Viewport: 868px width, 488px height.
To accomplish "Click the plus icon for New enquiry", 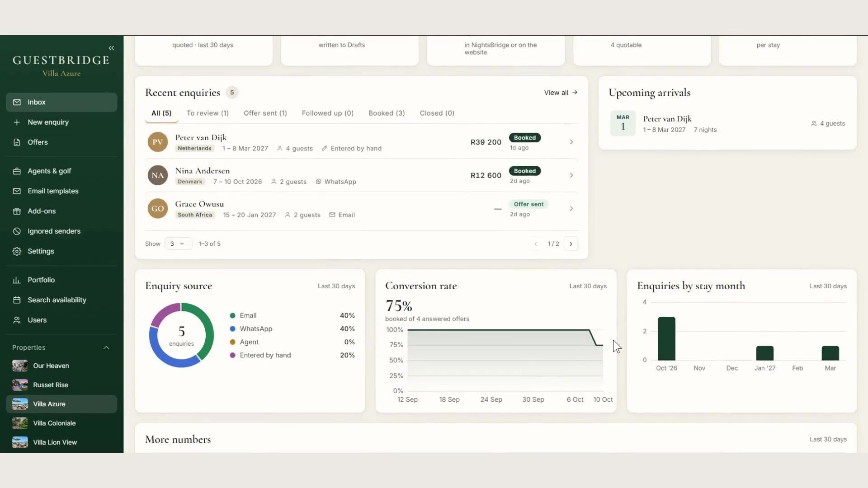I will coord(17,122).
